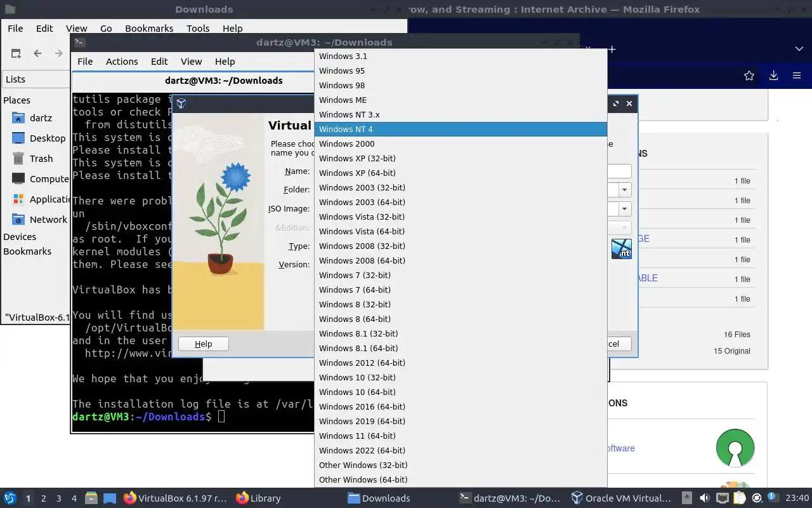Open Bookmarks menu in file manager
This screenshot has height=508, width=812.
click(149, 29)
